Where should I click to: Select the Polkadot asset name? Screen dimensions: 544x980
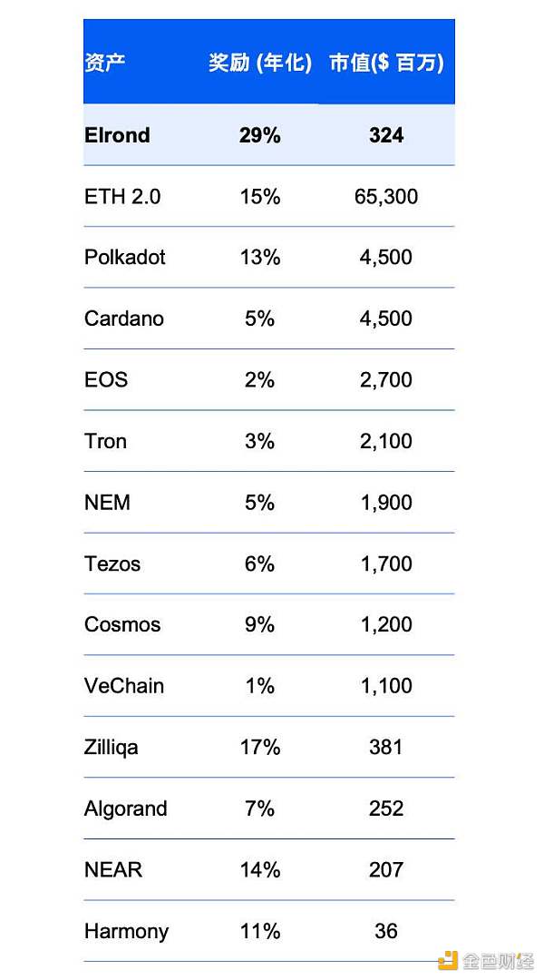coord(125,257)
